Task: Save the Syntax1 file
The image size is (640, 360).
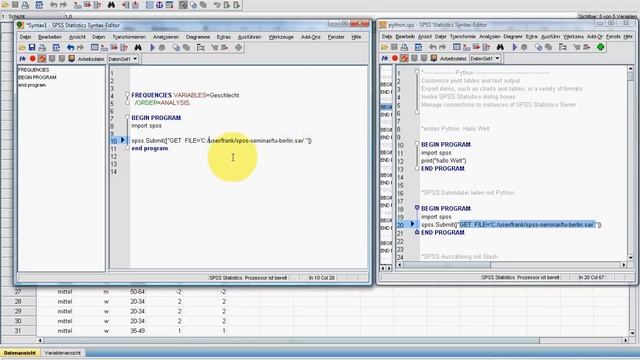Action: [32, 48]
